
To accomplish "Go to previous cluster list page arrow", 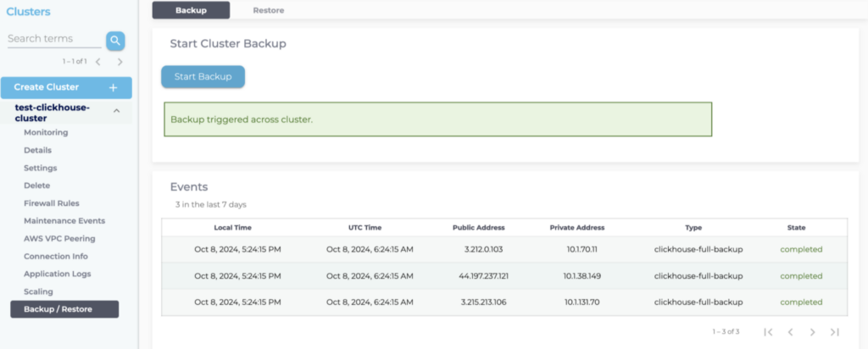I will point(98,62).
